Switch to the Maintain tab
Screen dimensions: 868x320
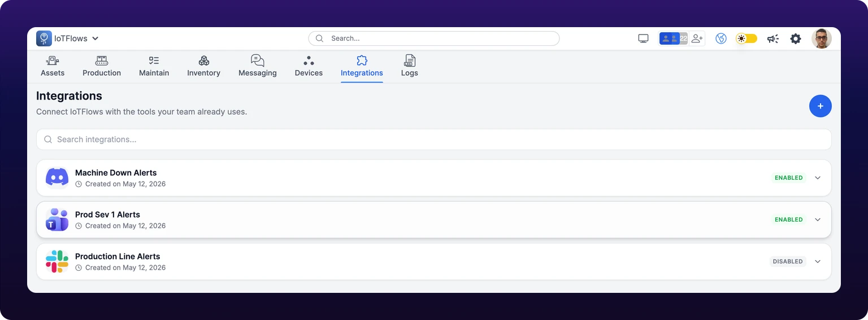[154, 66]
